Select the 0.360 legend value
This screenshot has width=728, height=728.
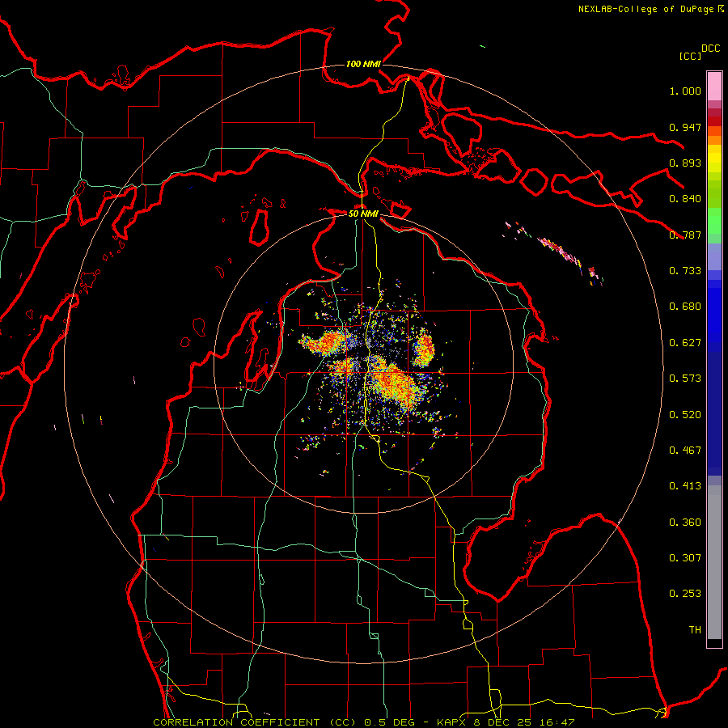pos(685,523)
